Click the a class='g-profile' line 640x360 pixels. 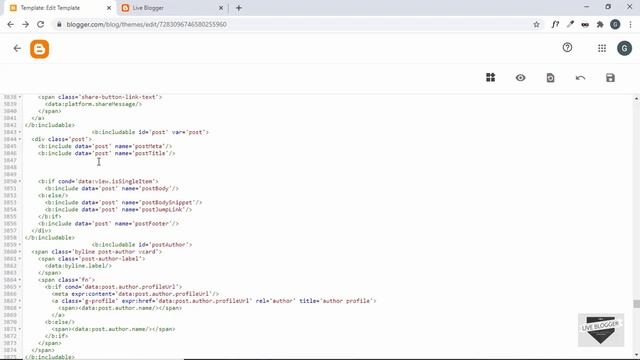coord(214,301)
